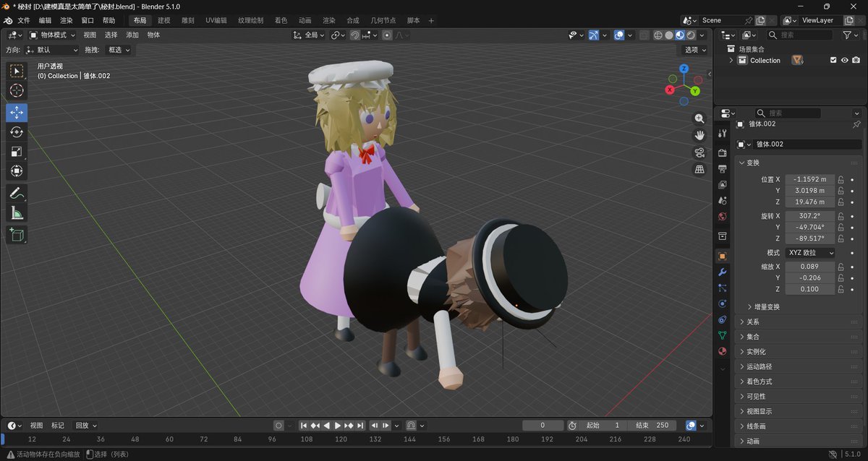
Task: Open the Object Data mesh tab
Action: tap(722, 335)
